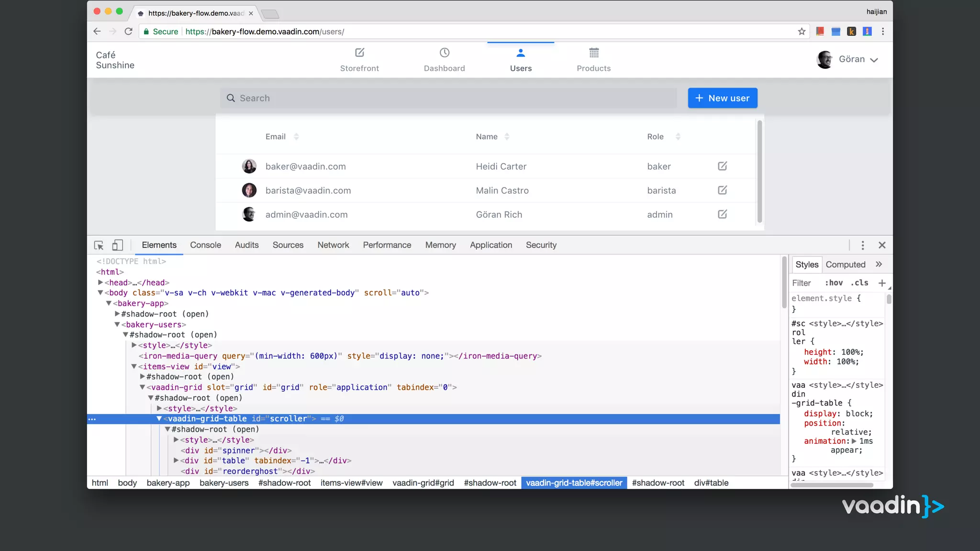980x551 pixels.
Task: Open the Dashboard clock icon
Action: (x=444, y=53)
